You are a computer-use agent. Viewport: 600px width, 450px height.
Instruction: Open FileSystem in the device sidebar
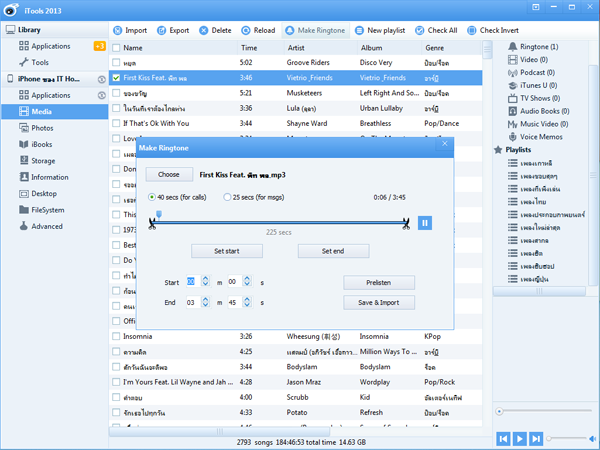point(47,210)
